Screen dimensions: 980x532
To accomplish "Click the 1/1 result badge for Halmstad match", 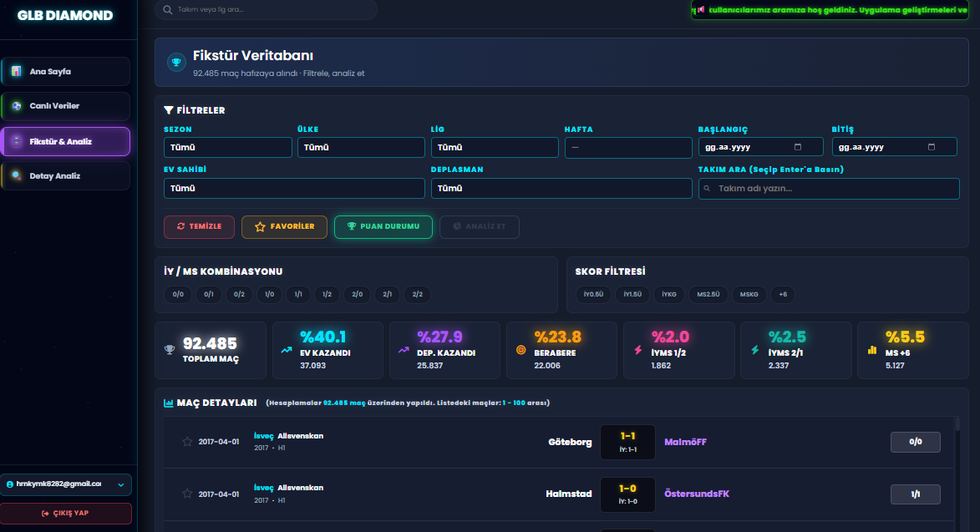I will pyautogui.click(x=916, y=494).
